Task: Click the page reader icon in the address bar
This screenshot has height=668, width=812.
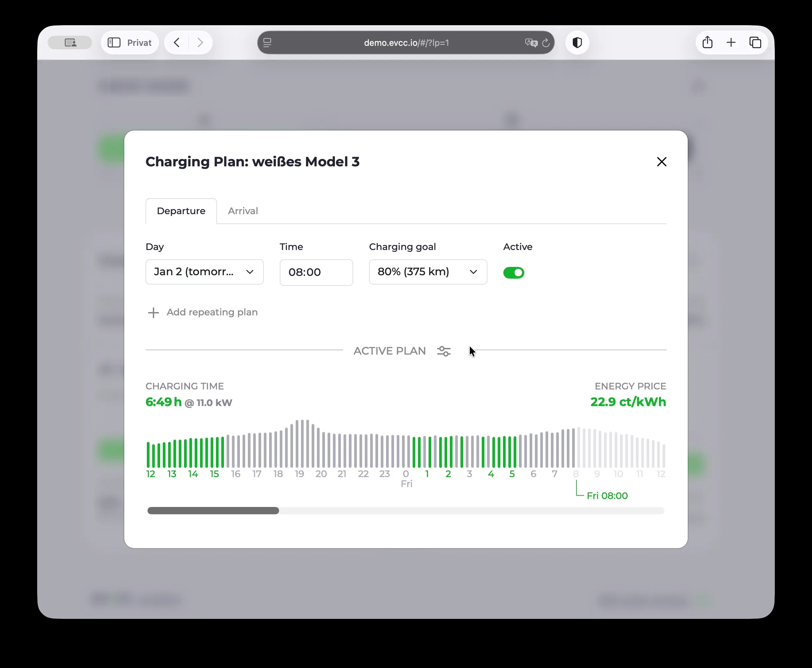Action: tap(267, 43)
